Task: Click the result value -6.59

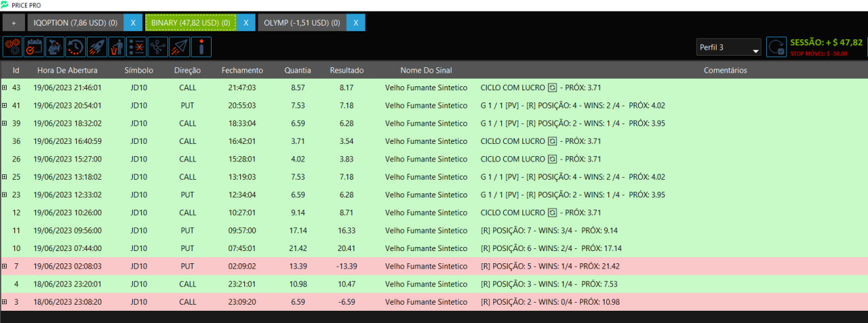Action: [347, 302]
